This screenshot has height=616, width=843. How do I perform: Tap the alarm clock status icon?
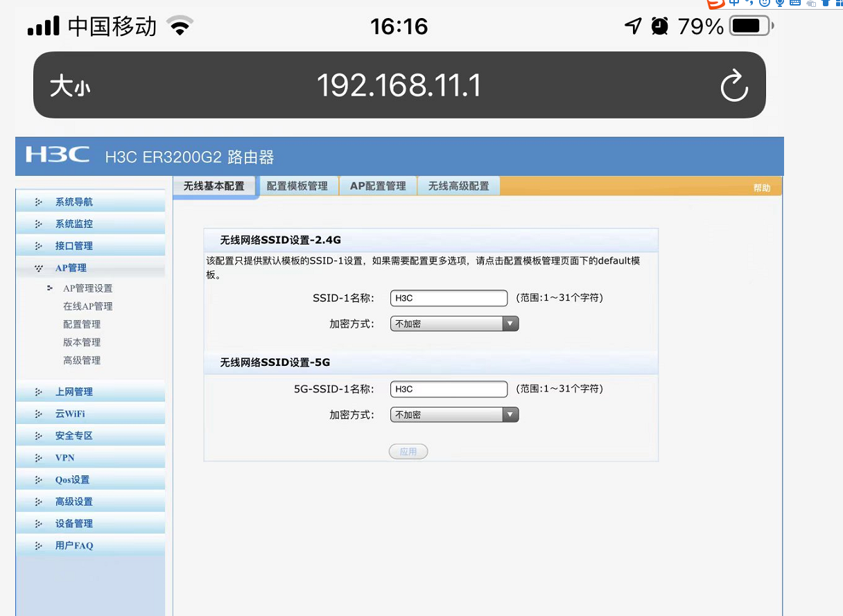659,26
